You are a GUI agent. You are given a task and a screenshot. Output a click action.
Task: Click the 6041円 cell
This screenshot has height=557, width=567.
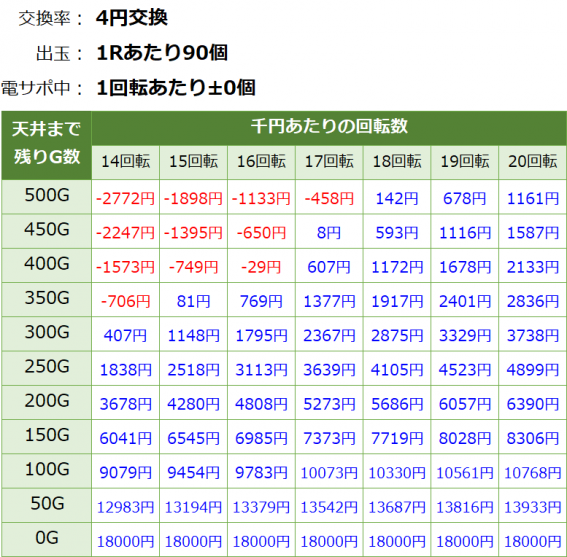(125, 438)
